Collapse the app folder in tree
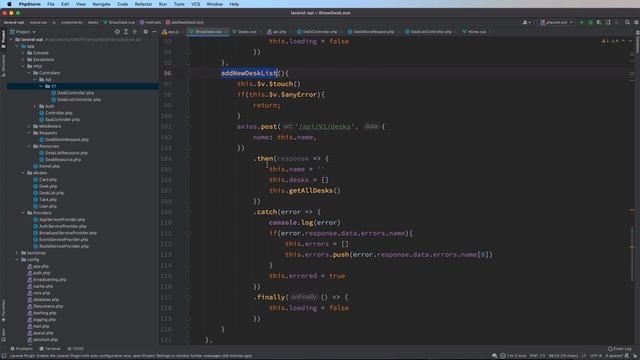The height and width of the screenshot is (360, 640). [17, 47]
